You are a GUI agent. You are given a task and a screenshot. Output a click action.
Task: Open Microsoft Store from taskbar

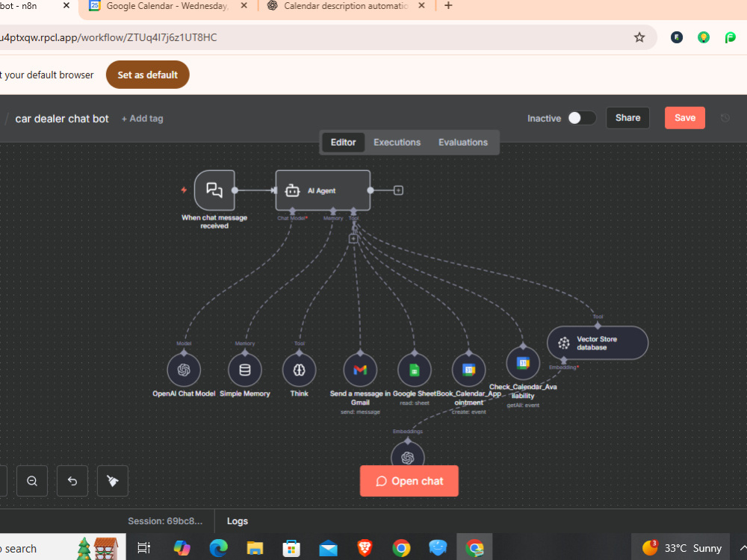[x=291, y=548]
